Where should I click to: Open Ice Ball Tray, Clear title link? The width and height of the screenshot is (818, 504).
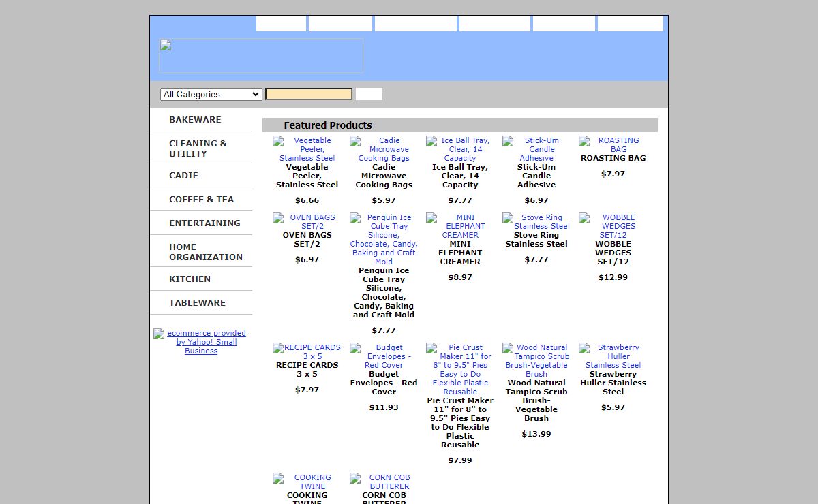[460, 176]
